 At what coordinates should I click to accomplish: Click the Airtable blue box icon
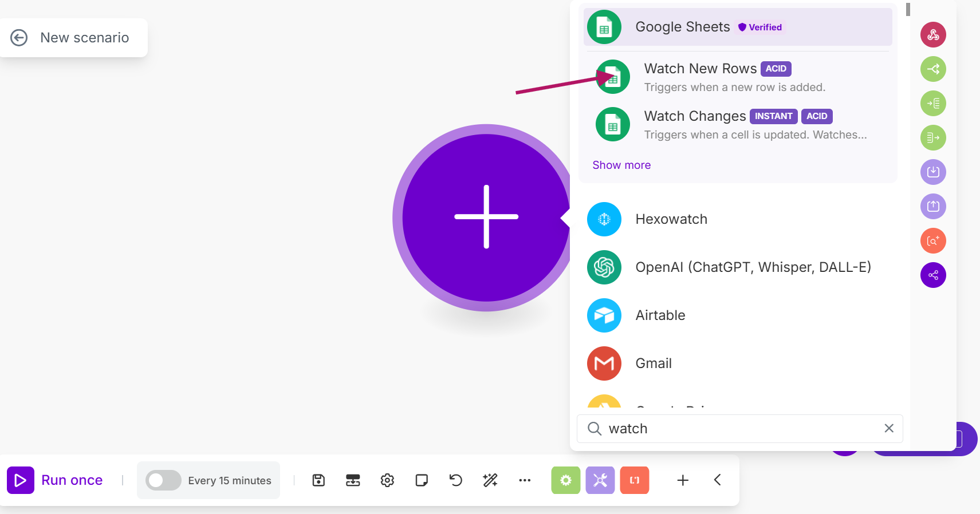604,315
